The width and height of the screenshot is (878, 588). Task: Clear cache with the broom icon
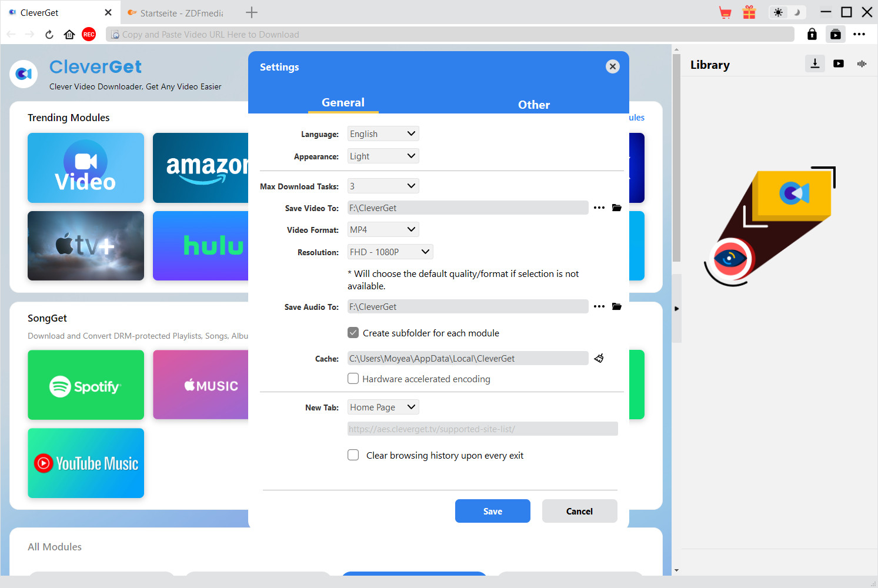click(599, 358)
